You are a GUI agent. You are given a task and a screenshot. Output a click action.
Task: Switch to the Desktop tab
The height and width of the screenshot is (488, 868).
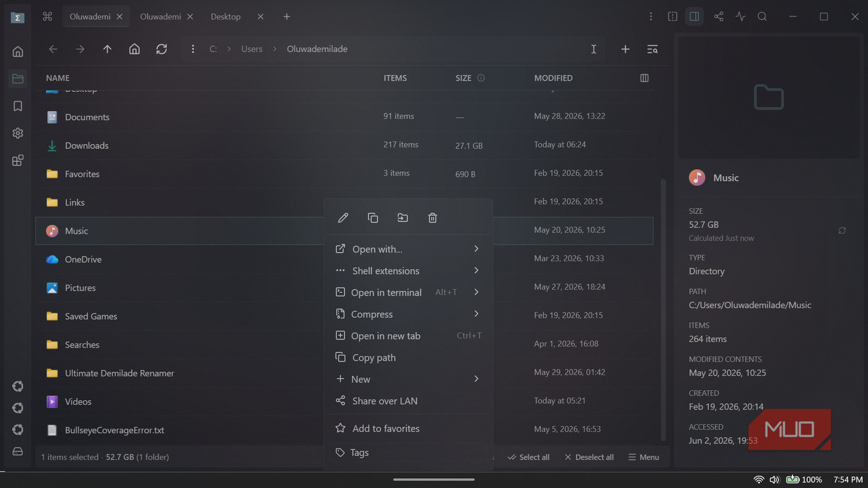[226, 17]
